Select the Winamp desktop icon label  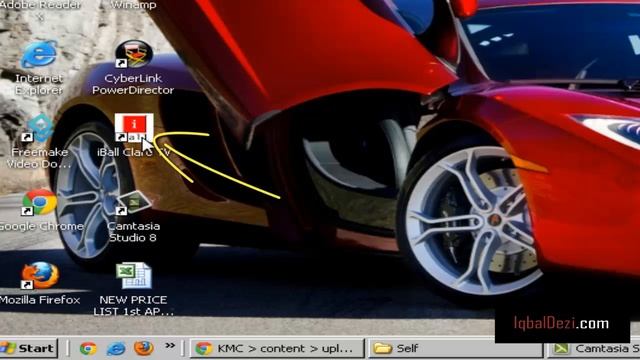tap(133, 5)
